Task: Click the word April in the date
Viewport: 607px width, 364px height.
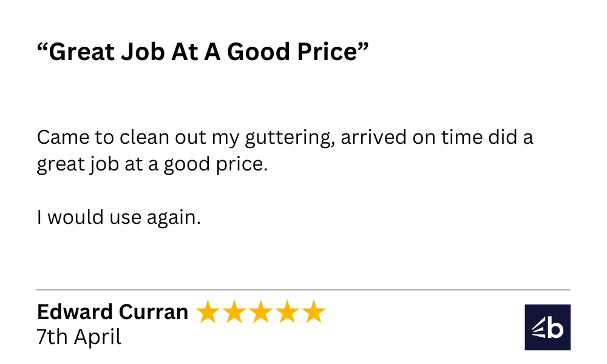Action: point(98,337)
